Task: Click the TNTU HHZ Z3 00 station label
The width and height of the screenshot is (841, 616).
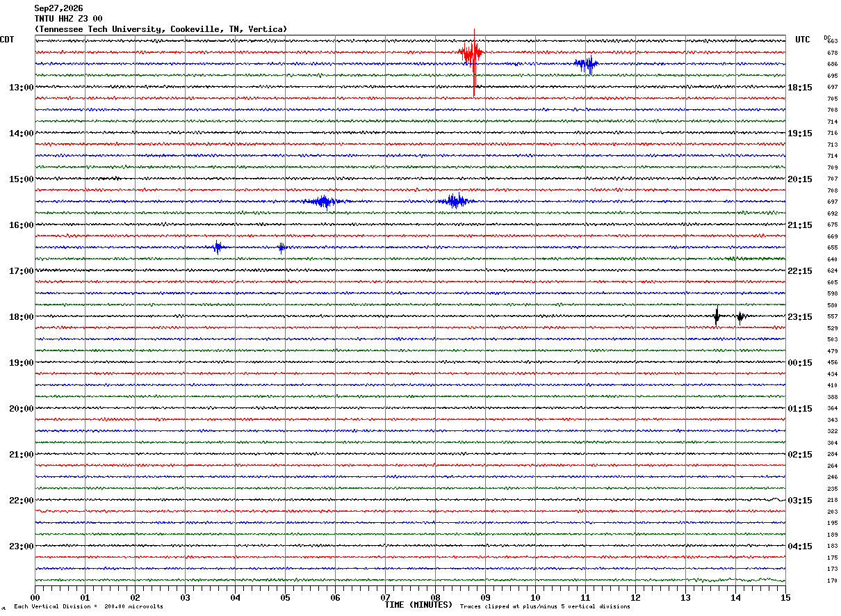Action: pyautogui.click(x=68, y=19)
